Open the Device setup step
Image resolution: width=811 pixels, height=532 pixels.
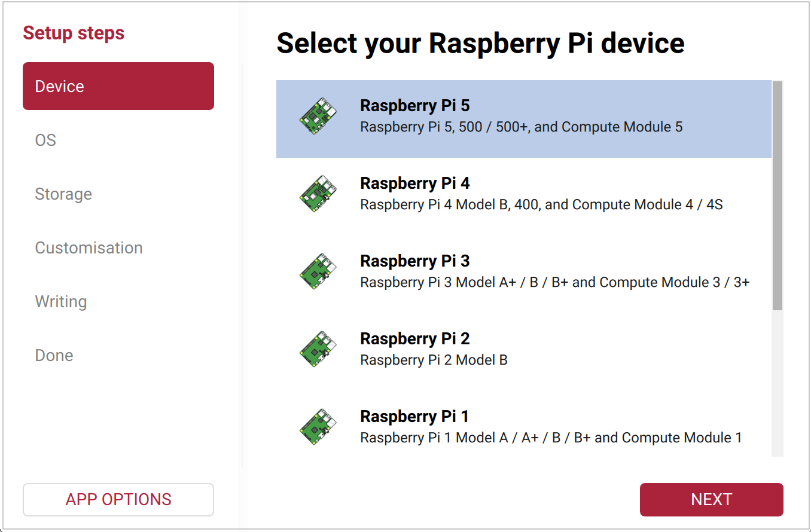[118, 85]
